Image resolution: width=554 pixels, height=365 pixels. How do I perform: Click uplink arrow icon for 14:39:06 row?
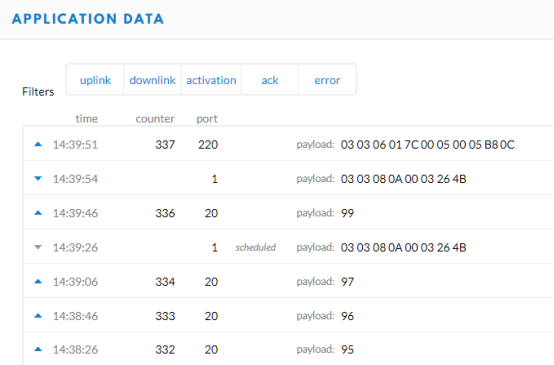tap(38, 281)
